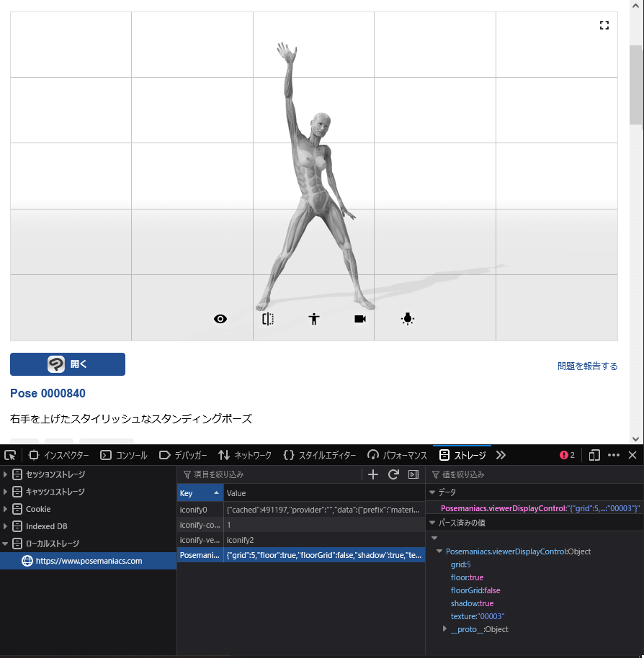Click the blue 開く button

click(68, 364)
